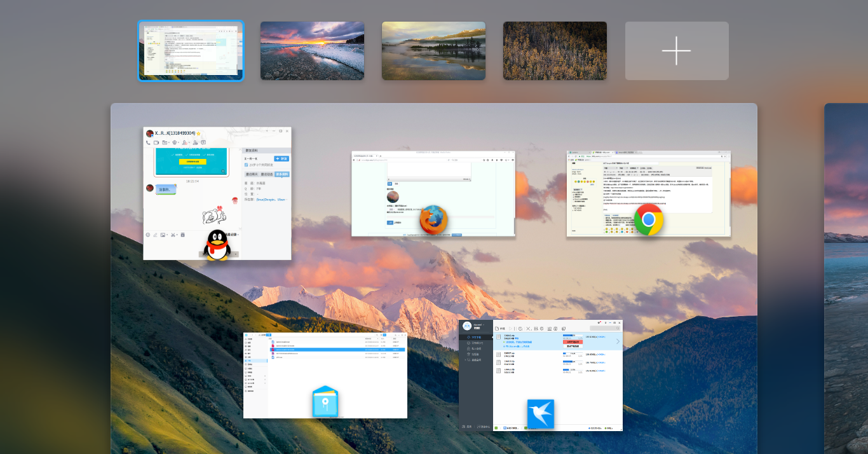
Task: Activate the Firefox browser window preview
Action: pos(433,193)
